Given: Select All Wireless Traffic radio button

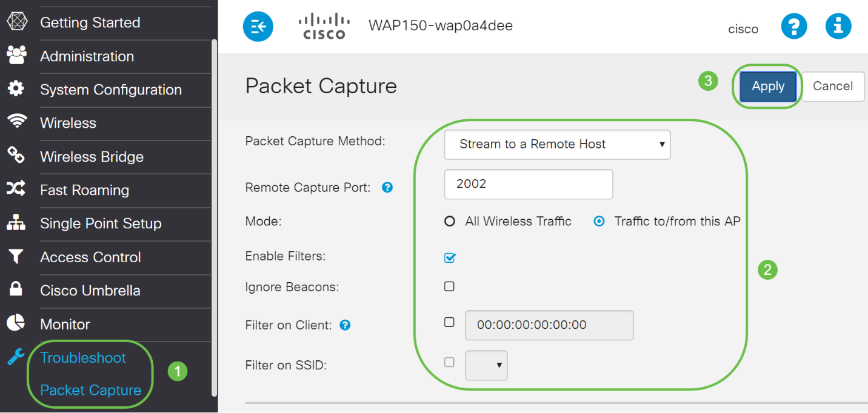Looking at the screenshot, I should click(x=450, y=222).
